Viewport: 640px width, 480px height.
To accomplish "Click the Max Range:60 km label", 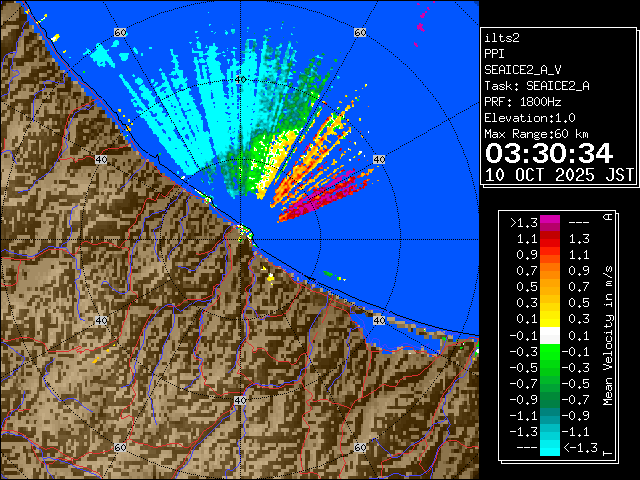I will coord(541,133).
